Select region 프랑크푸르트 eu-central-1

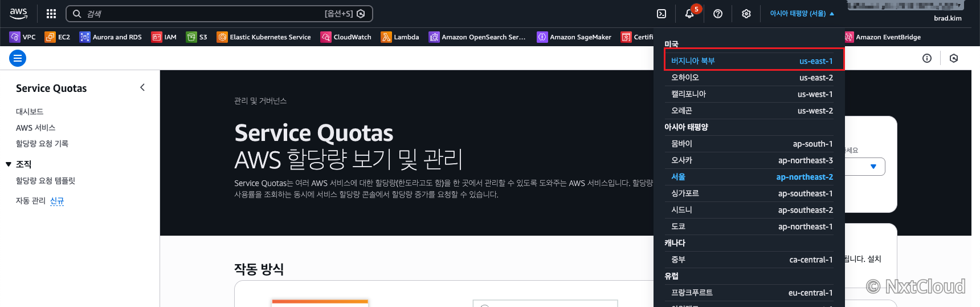[752, 293]
